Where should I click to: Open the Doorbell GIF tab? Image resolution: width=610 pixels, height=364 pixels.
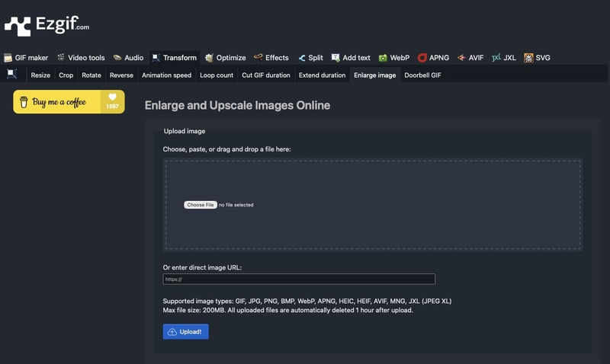point(422,75)
